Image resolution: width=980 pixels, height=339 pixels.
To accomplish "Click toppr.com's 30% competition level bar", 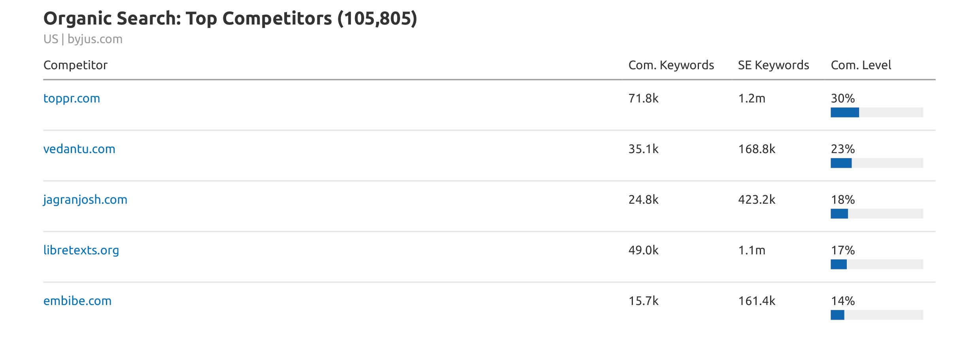I will coord(876,113).
